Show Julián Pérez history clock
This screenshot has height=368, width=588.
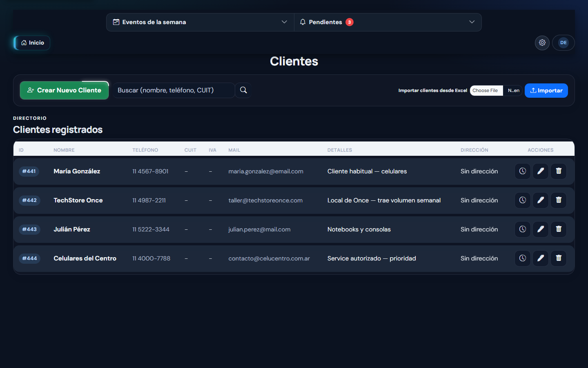pyautogui.click(x=523, y=229)
